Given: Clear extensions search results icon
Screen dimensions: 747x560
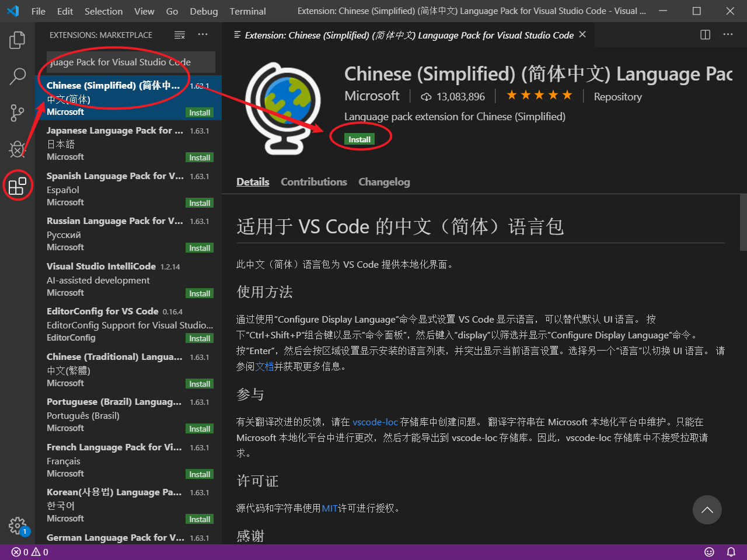Looking at the screenshot, I should click(x=180, y=35).
